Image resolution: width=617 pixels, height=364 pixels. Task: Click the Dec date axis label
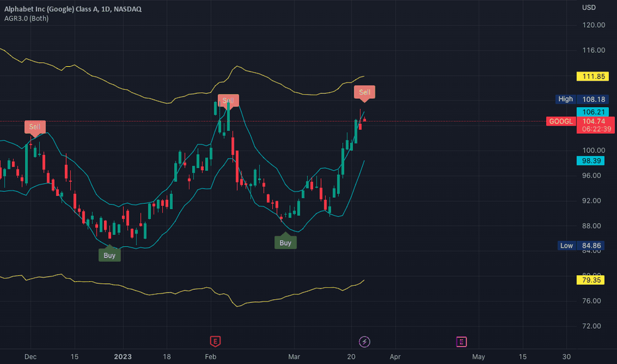coord(30,357)
